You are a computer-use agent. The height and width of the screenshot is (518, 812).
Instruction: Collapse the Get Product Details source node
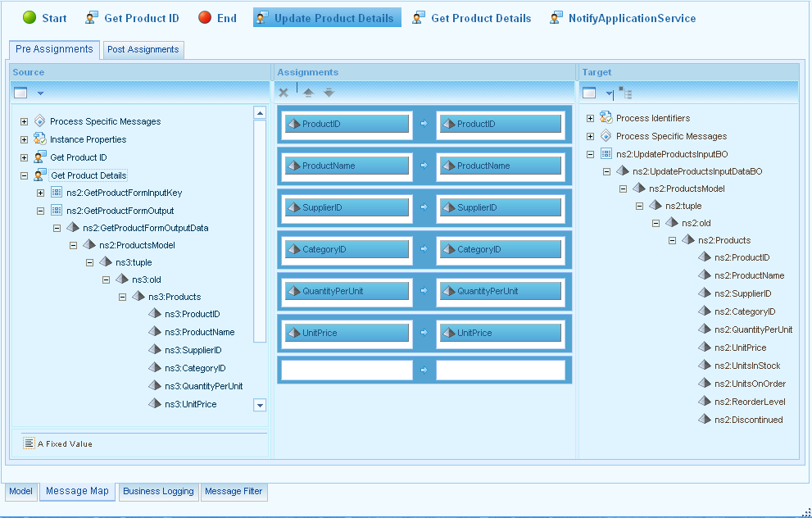click(x=24, y=175)
